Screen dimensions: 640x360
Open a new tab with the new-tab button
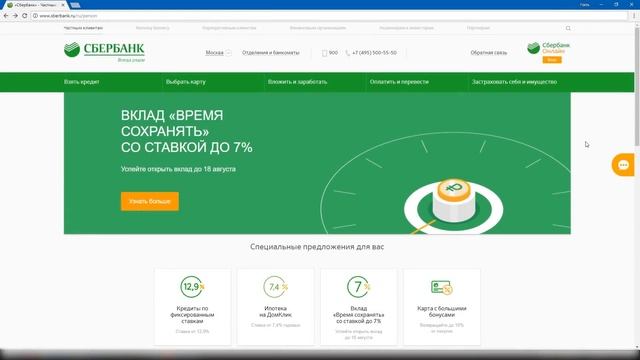point(75,5)
